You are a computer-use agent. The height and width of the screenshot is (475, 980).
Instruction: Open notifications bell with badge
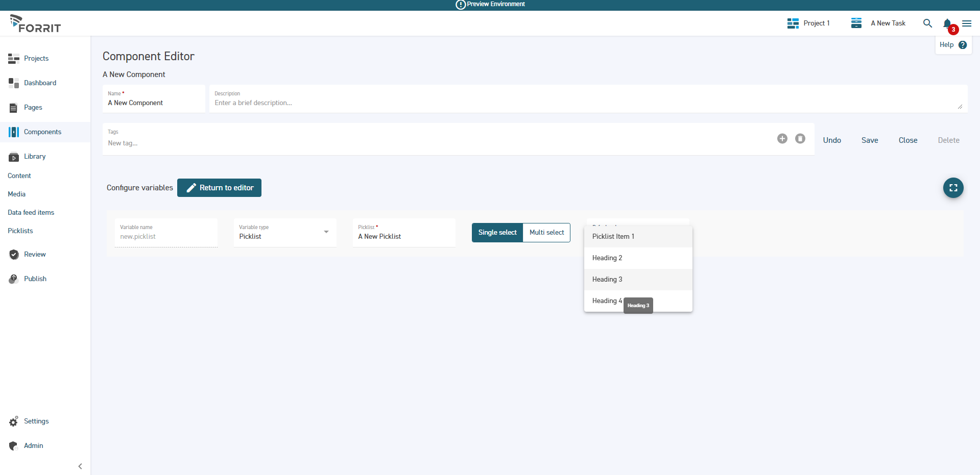point(948,24)
